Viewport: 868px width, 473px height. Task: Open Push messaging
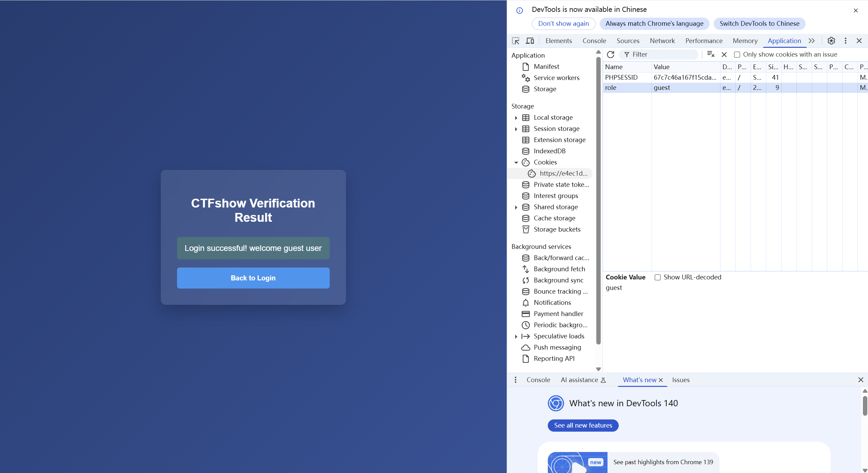pyautogui.click(x=557, y=348)
